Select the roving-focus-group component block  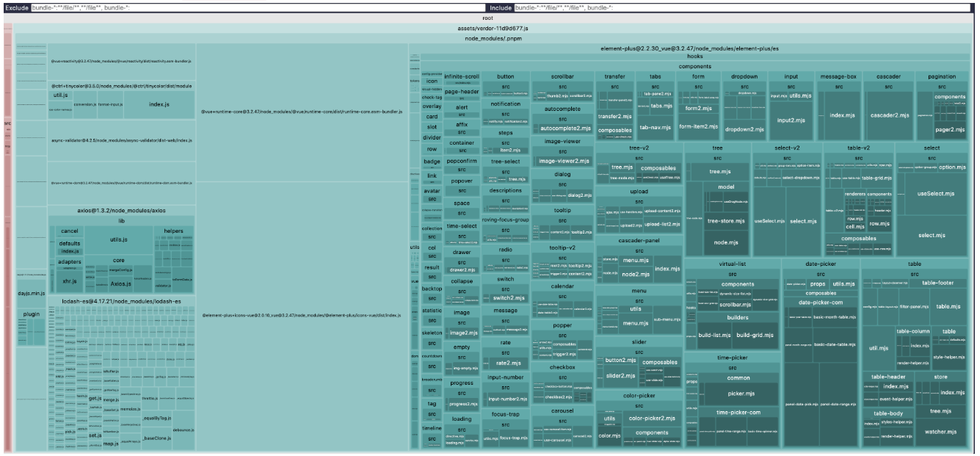(505, 220)
